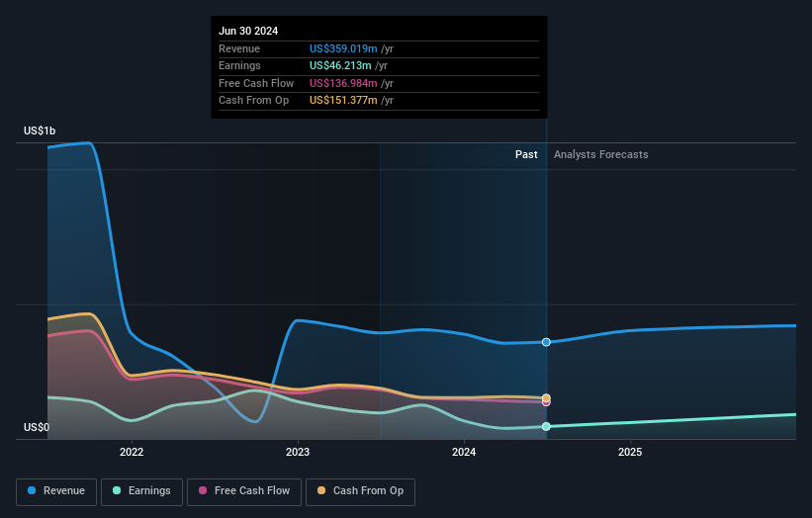This screenshot has height=518, width=812.
Task: Select the Earnings data point at Jun 2024
Action: [546, 426]
